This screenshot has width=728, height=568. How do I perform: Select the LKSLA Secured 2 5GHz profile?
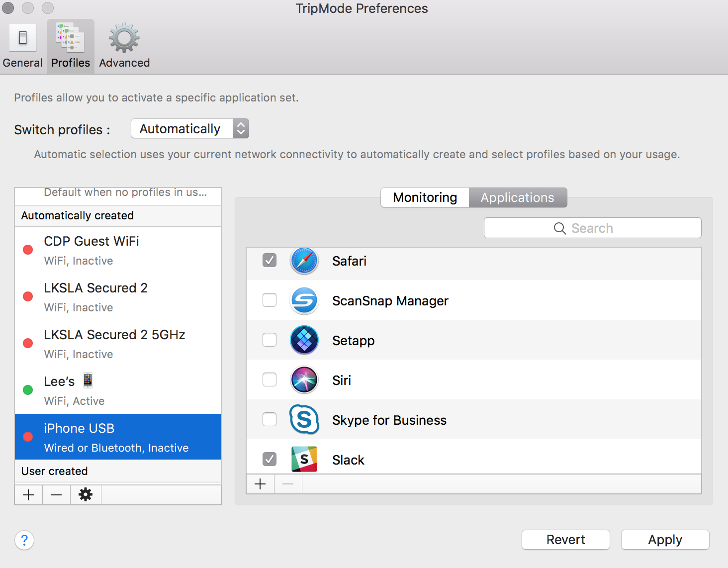point(118,344)
